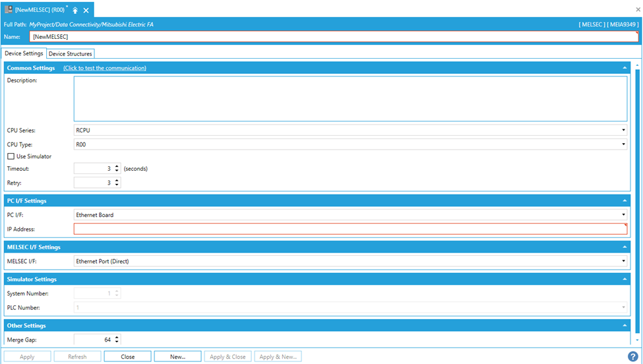Image resolution: width=643 pixels, height=364 pixels.
Task: Collapse the Other Settings section
Action: 625,326
